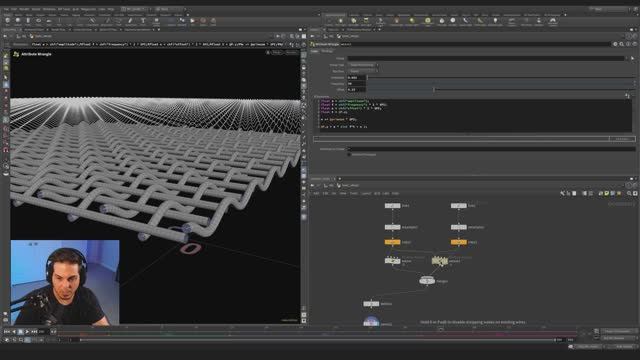Select the orange copy2 node
Image resolution: width=640 pixels, height=360 pixels.
(458, 242)
